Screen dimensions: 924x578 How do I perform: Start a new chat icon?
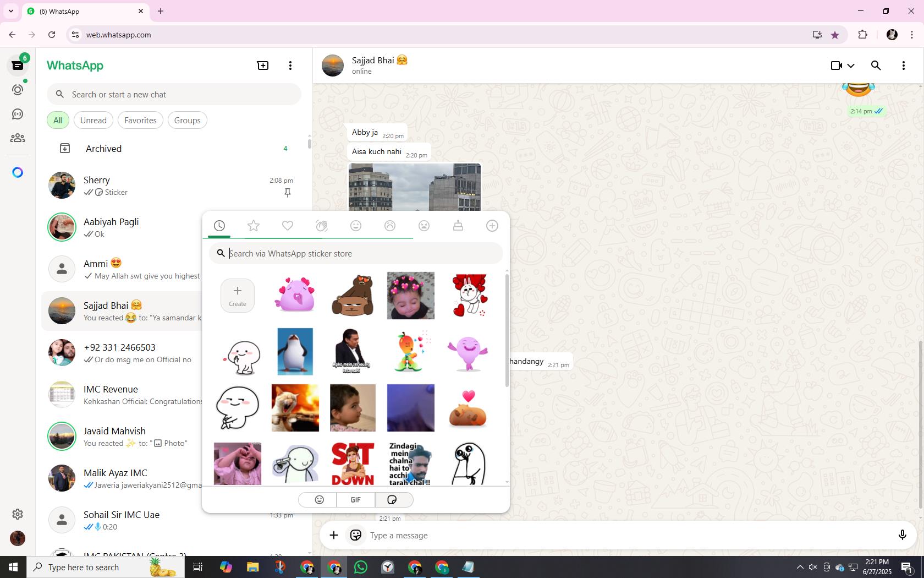pyautogui.click(x=263, y=66)
